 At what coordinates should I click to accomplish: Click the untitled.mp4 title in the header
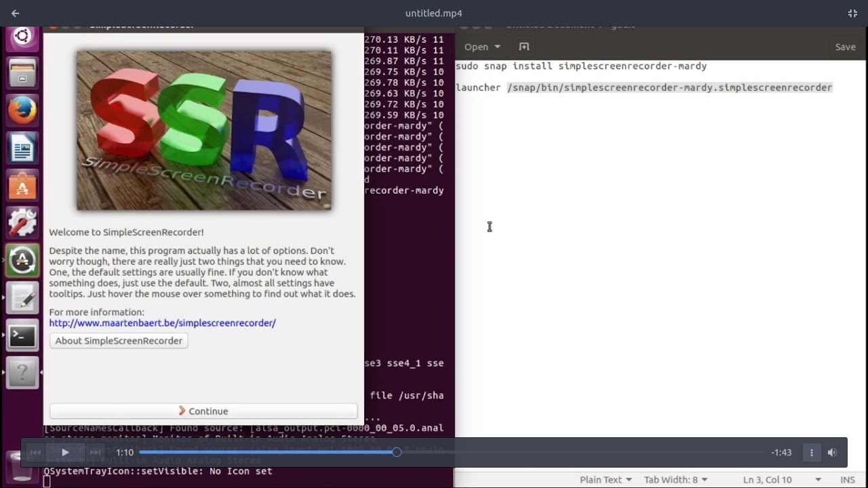click(x=434, y=13)
